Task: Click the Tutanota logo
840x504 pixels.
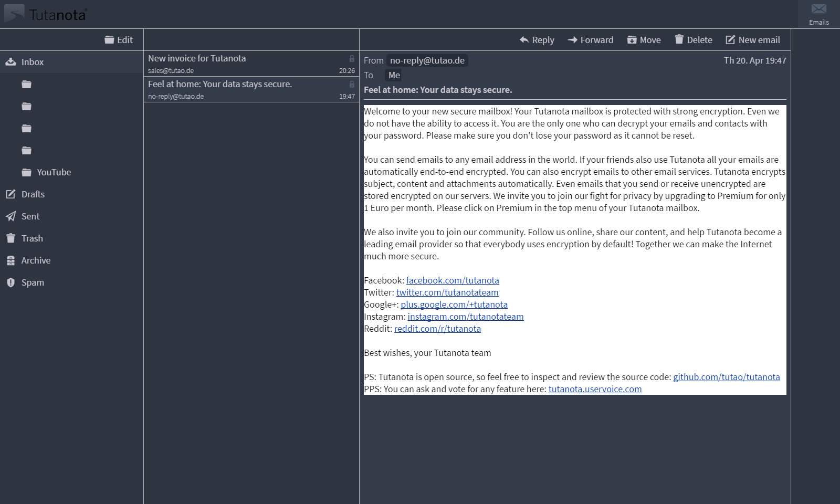Action: pyautogui.click(x=46, y=14)
